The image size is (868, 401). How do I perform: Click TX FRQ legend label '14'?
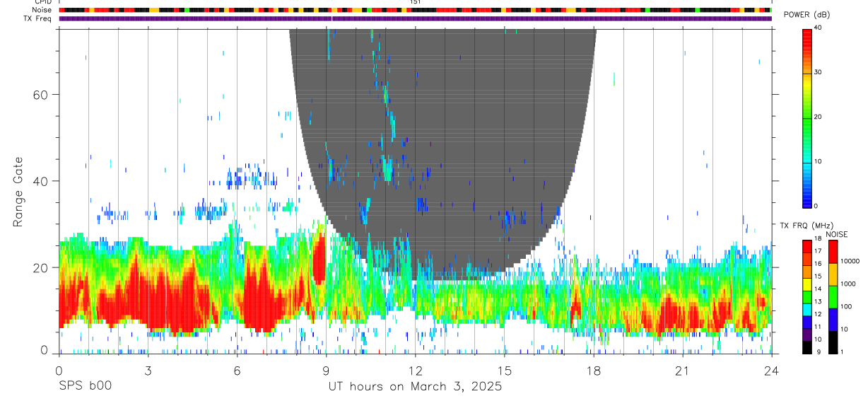tap(817, 289)
